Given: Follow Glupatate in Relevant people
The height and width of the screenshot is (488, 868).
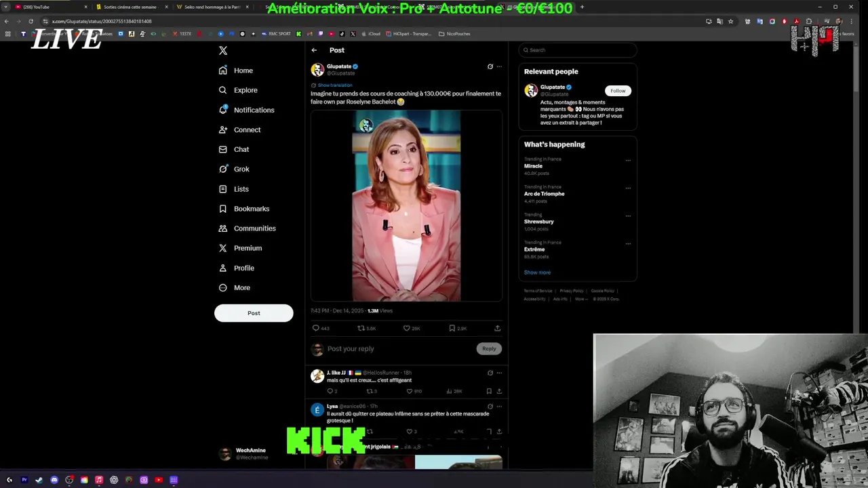Looking at the screenshot, I should 618,91.
